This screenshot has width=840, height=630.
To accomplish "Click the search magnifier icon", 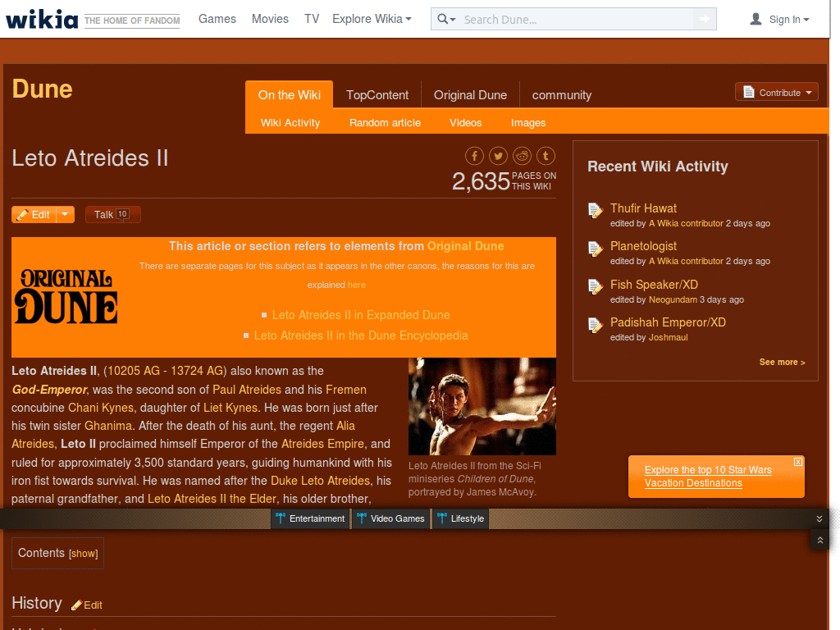I will tap(442, 20).
